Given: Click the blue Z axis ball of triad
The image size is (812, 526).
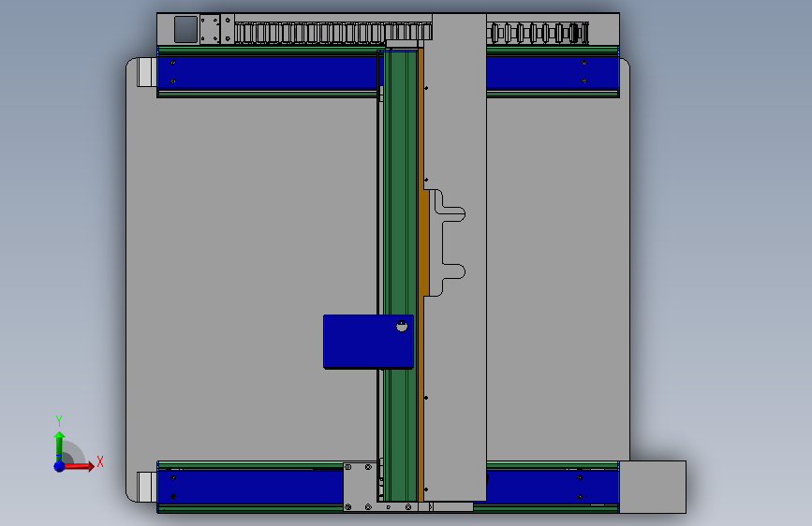Looking at the screenshot, I should (59, 466).
